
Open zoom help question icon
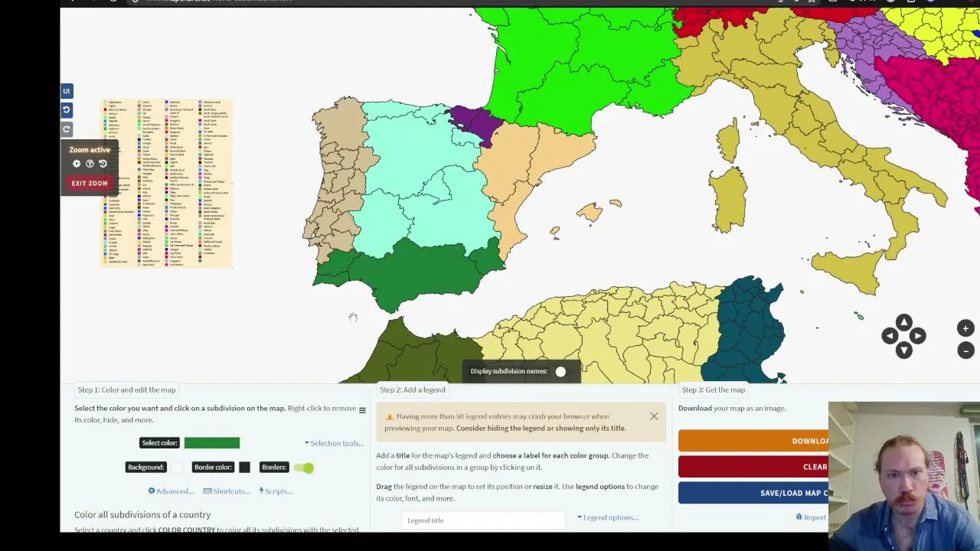(90, 164)
